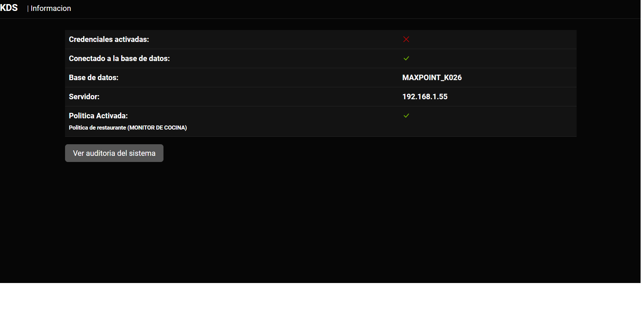This screenshot has width=644, height=327.
Task: Click the Credenciales activadas label
Action: pyautogui.click(x=109, y=40)
